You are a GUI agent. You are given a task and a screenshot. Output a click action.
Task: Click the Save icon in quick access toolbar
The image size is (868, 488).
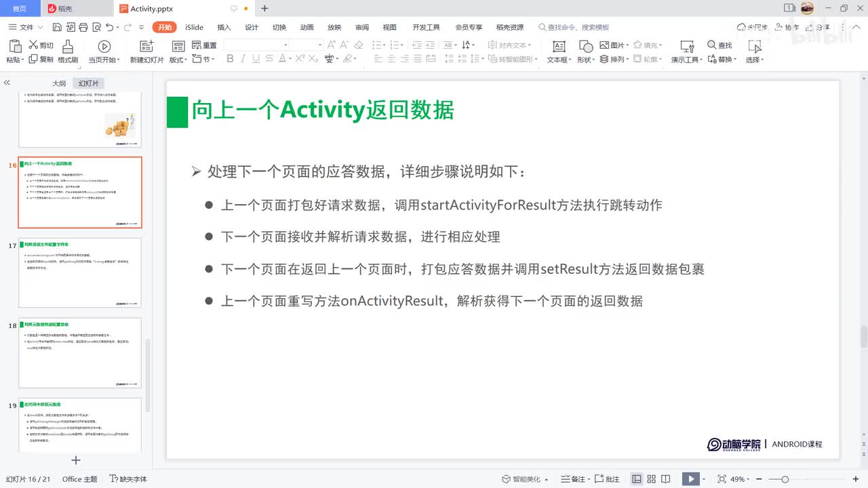pos(57,27)
